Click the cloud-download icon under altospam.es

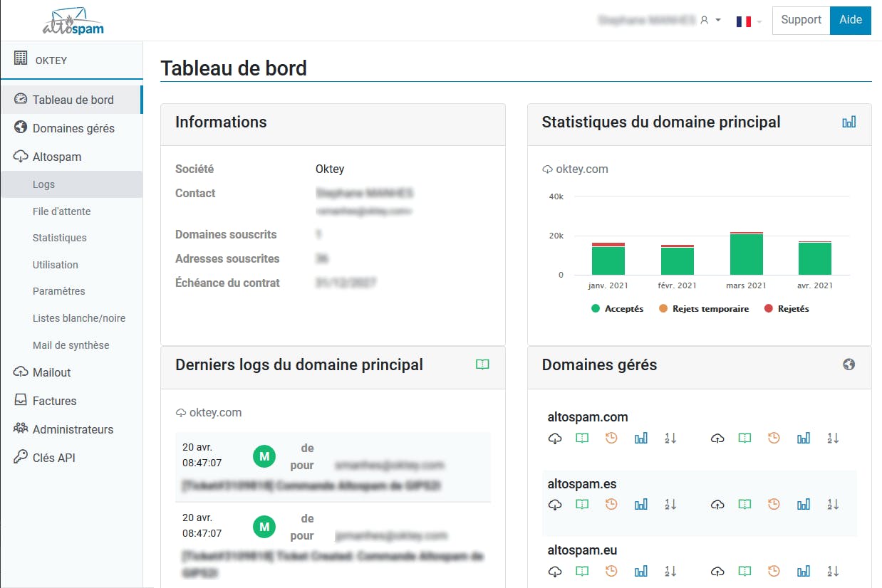pos(555,504)
